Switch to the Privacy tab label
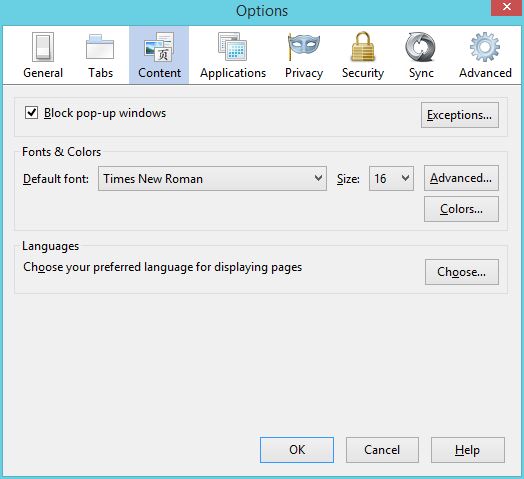Screen dimensions: 524x479 [304, 73]
